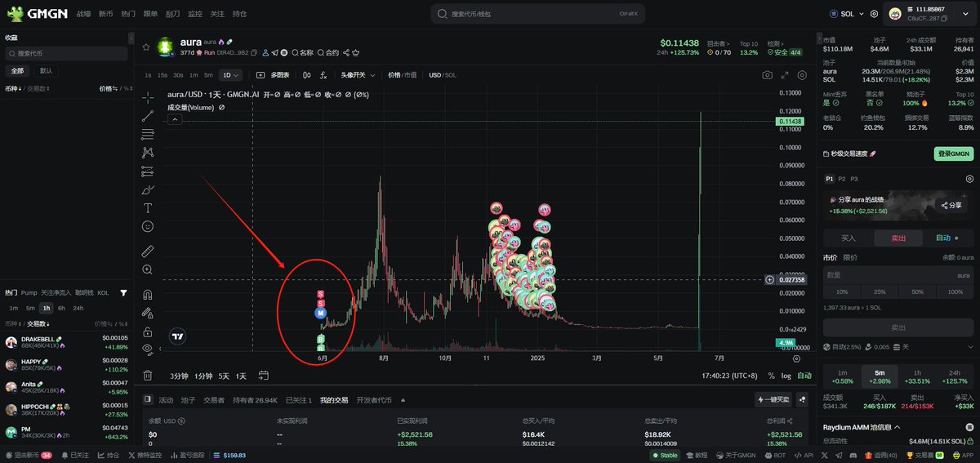The width and height of the screenshot is (980, 463).
Task: Open 5天 date range shortcut
Action: pos(223,376)
